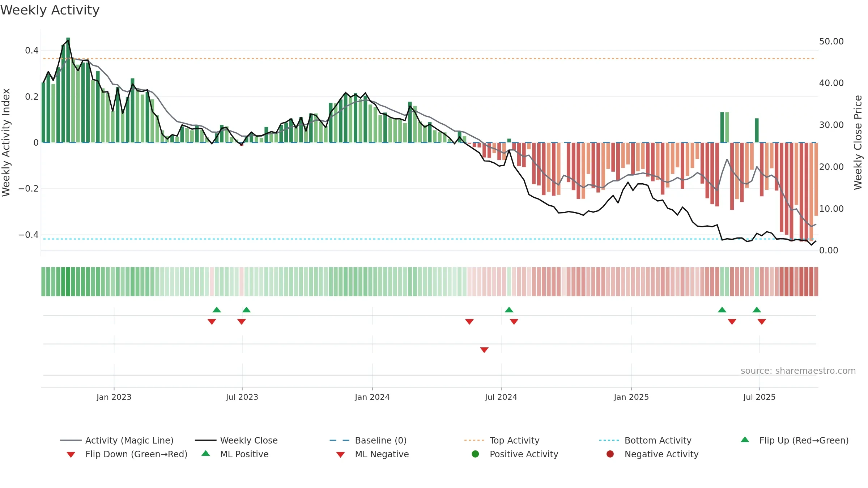
Task: Click the green Flip Up triangle icon in legend
Action: 745,440
